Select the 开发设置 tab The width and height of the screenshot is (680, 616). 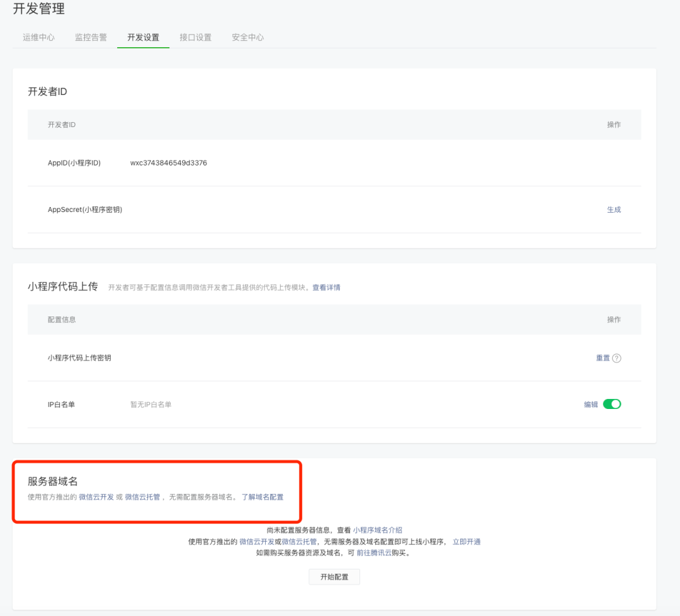click(x=143, y=37)
